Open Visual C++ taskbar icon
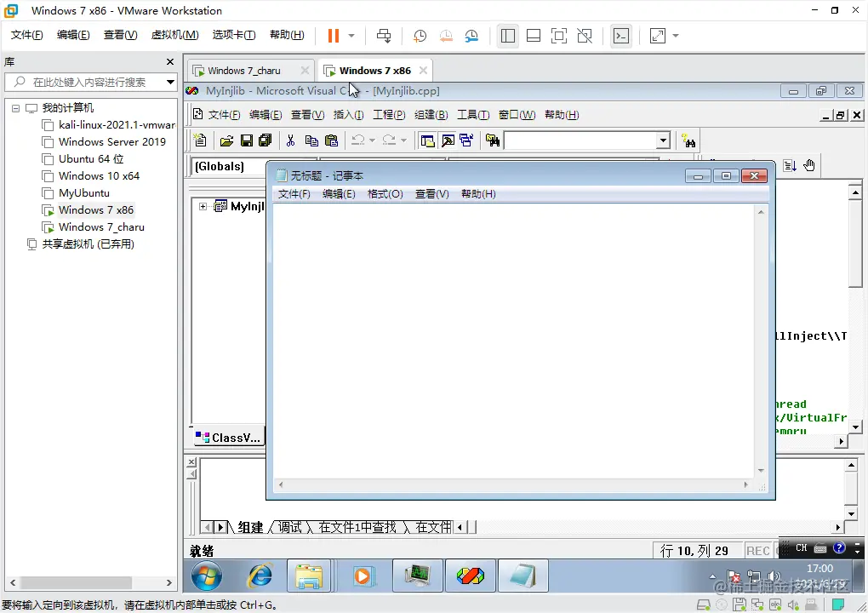 point(470,576)
